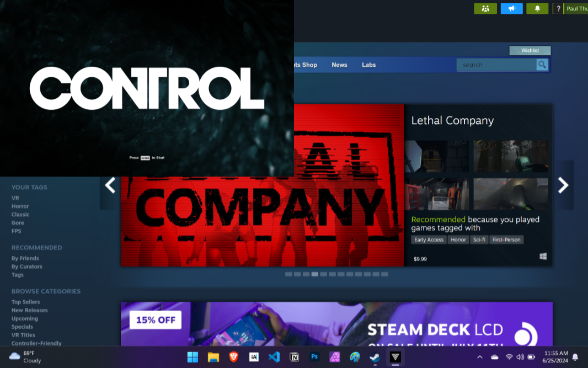
Task: Click the Sci-fi tag chip
Action: pos(479,239)
